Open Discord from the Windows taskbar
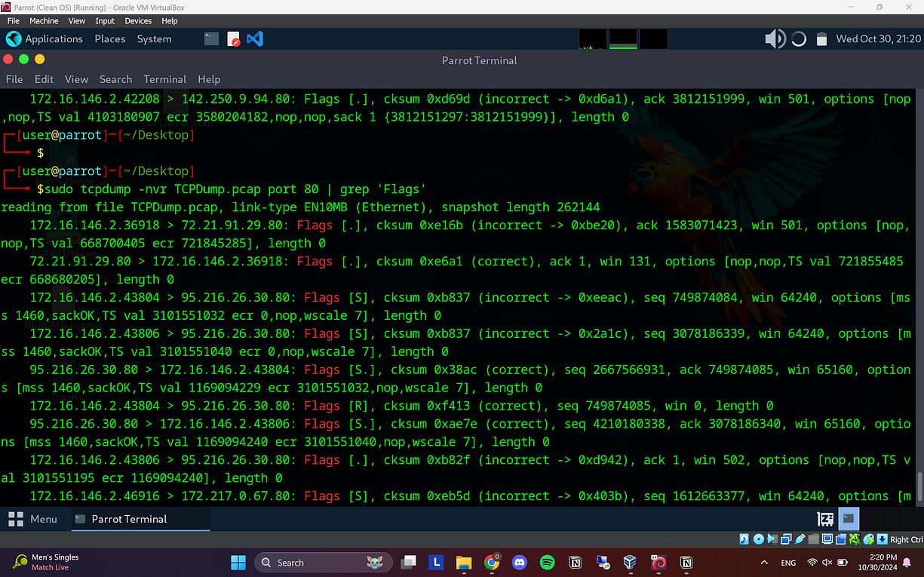 pyautogui.click(x=519, y=562)
